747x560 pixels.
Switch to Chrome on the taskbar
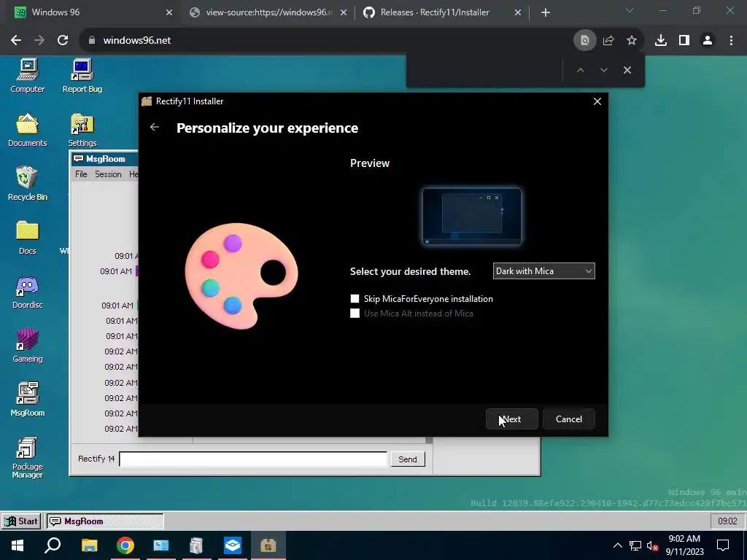pyautogui.click(x=125, y=545)
